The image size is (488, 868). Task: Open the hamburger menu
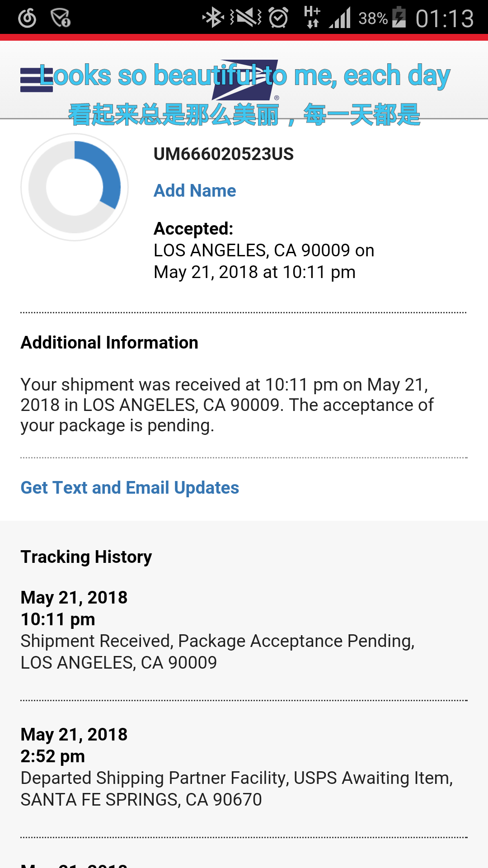coord(36,80)
